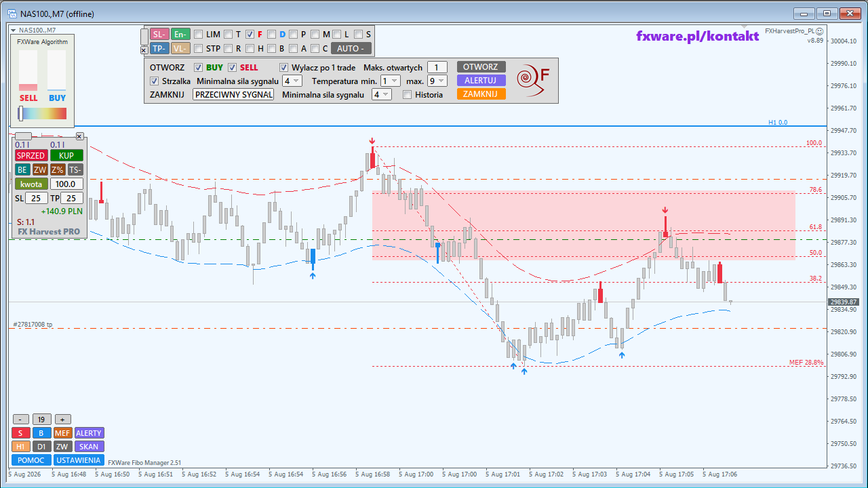Click the SL- button
The height and width of the screenshot is (488, 868).
tap(159, 34)
